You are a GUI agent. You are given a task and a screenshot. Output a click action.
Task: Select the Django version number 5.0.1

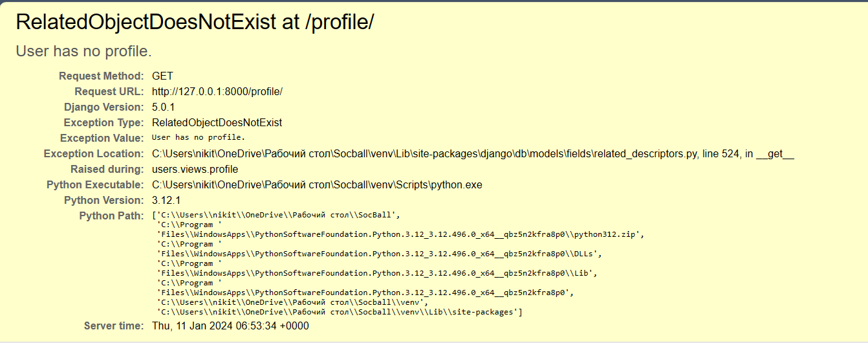(164, 107)
